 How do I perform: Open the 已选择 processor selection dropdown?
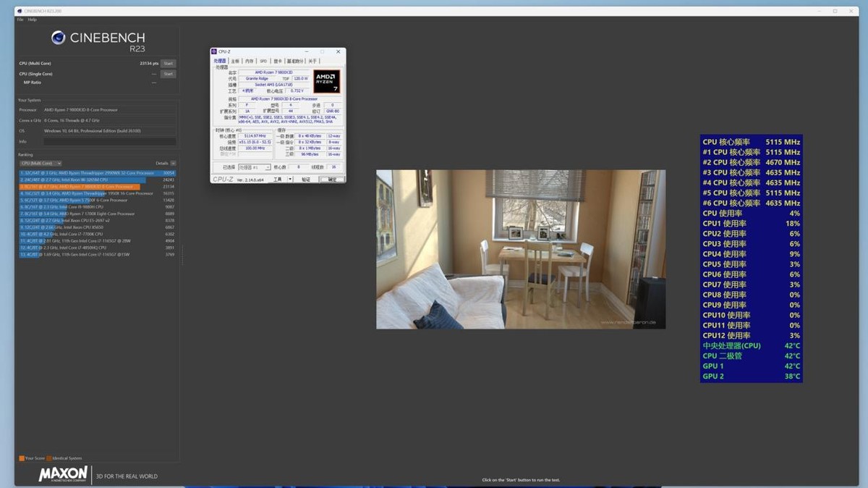click(x=255, y=167)
